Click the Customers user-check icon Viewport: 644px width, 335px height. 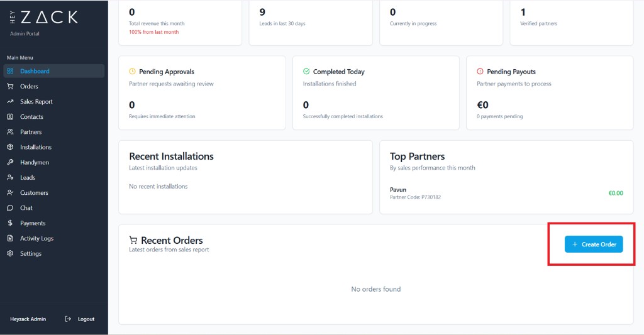(10, 192)
